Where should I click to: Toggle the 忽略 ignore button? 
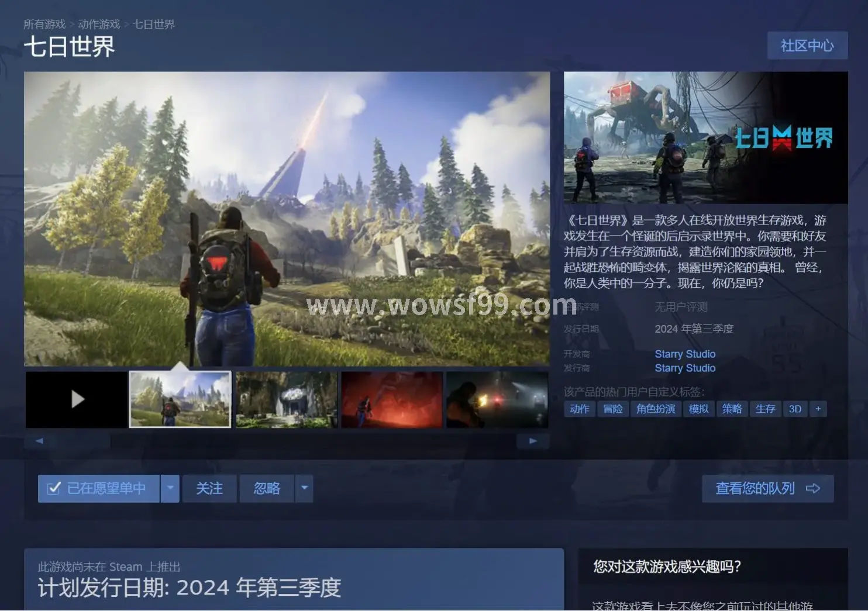tap(267, 489)
